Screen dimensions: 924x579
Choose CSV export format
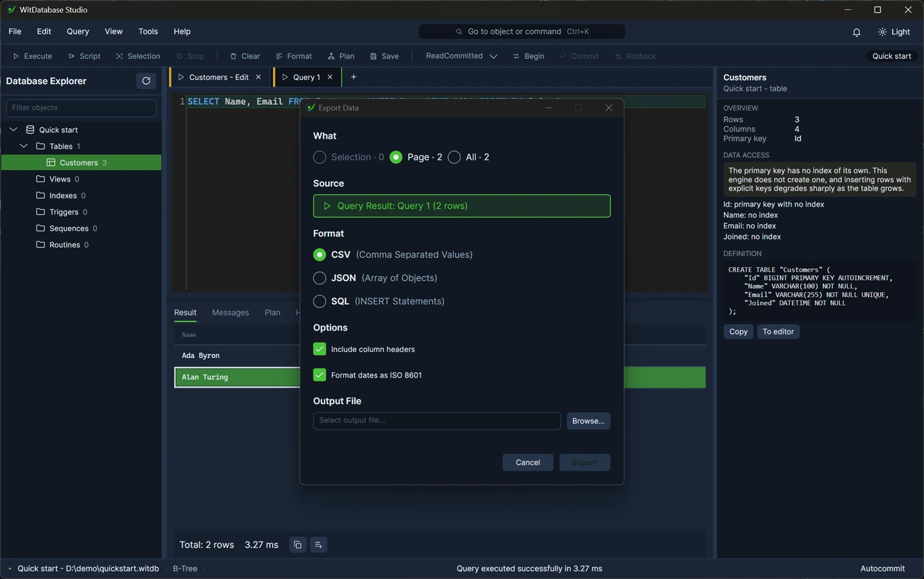[320, 255]
